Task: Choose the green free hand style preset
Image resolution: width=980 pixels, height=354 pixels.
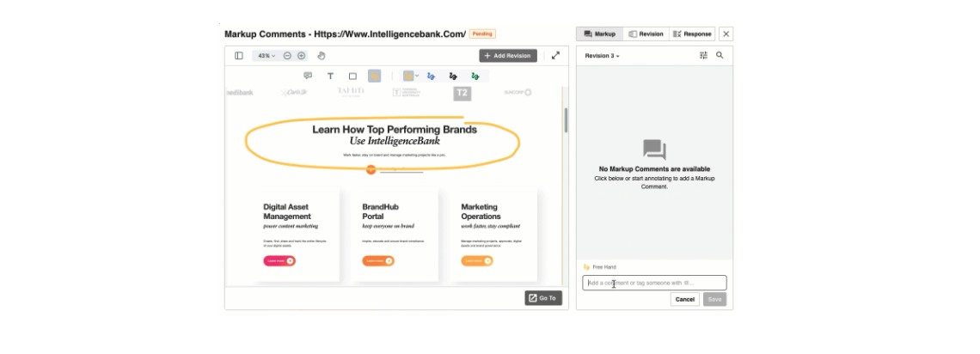Action: [475, 76]
